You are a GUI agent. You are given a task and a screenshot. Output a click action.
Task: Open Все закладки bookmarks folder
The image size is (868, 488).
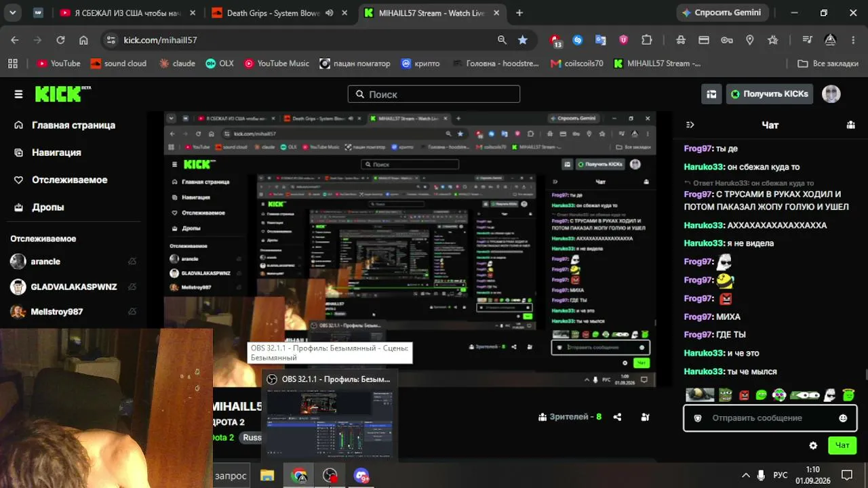point(827,63)
